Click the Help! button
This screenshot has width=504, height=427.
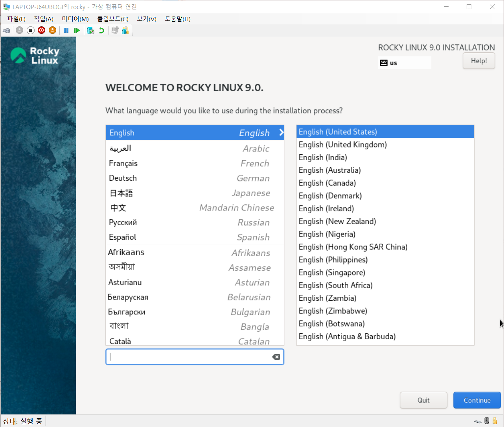pos(479,61)
